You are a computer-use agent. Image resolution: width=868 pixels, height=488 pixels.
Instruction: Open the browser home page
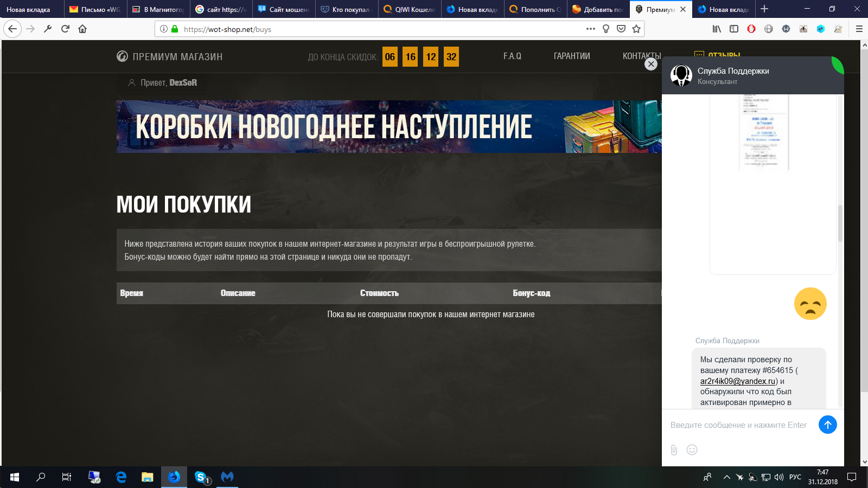coord(82,29)
